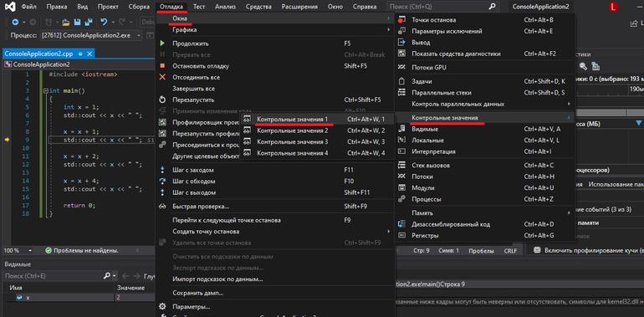
Task: Click the Шаг с обходом icon
Action: (x=162, y=182)
